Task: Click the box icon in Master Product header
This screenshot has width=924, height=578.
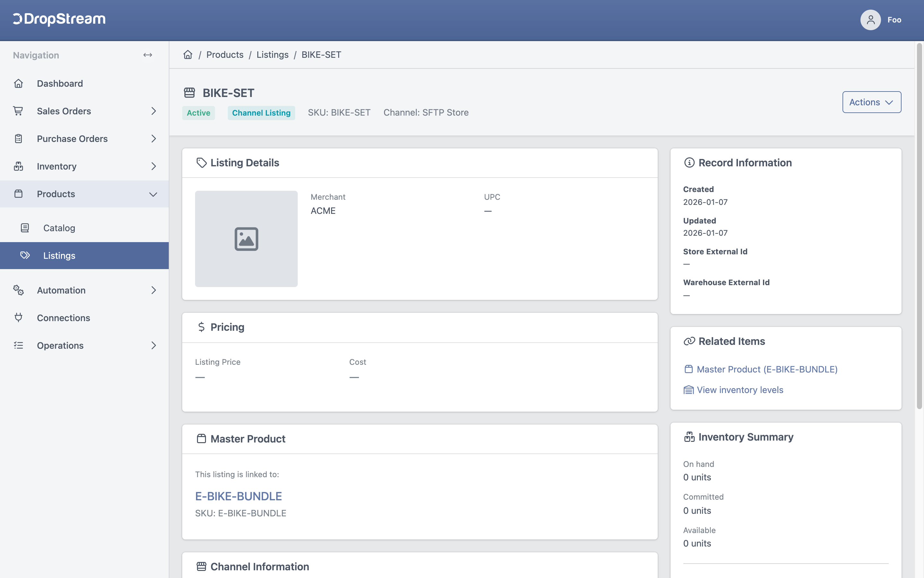Action: point(201,438)
